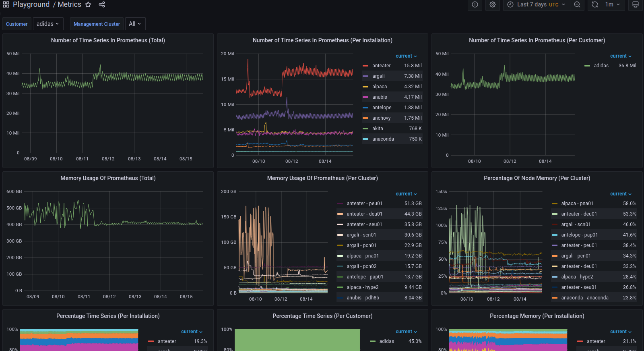Click the Playground breadcrumb link

31,4
